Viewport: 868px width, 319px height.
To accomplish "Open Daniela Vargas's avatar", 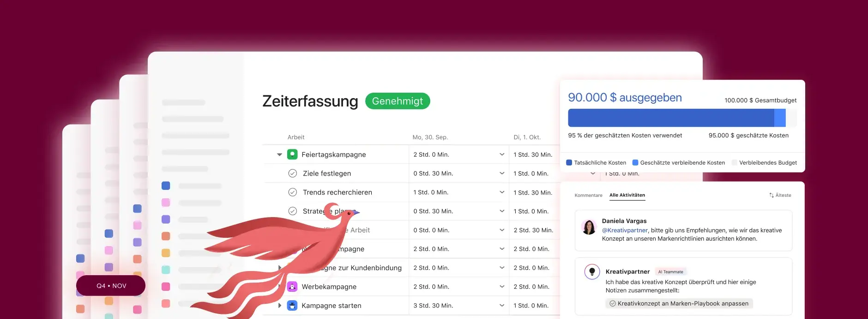I will (x=589, y=227).
